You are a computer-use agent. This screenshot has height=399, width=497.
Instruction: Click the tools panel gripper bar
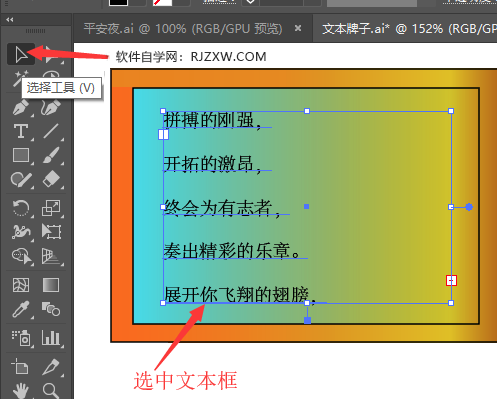coord(35,31)
